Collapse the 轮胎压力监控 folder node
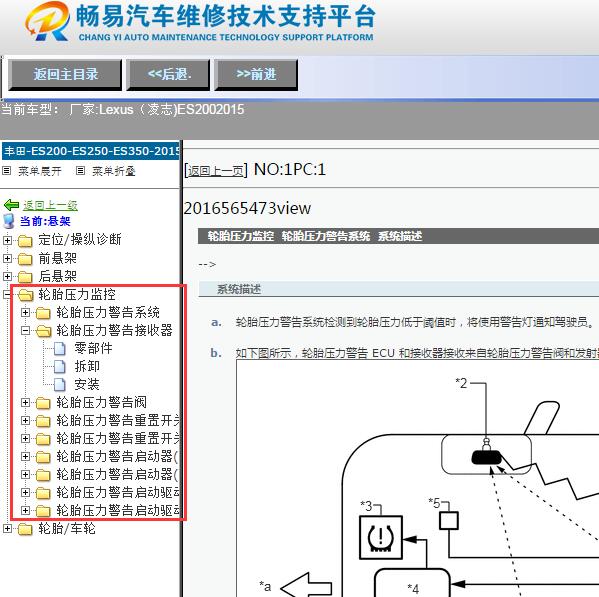The height and width of the screenshot is (597, 599). (7, 294)
